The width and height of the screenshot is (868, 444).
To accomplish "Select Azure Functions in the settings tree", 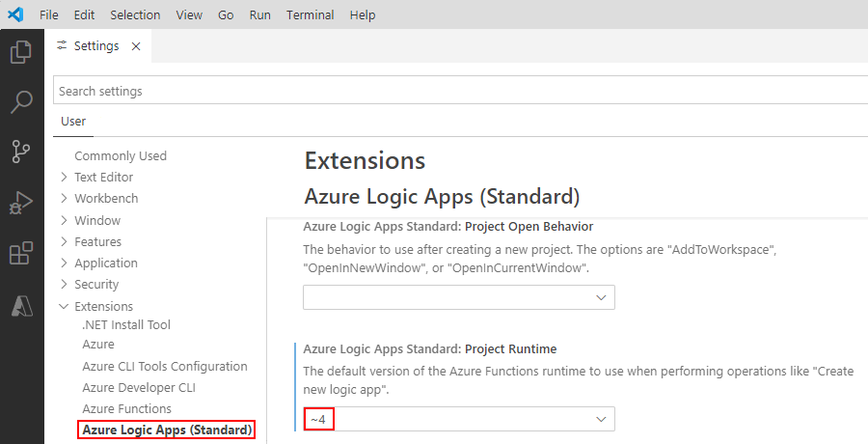I will [126, 408].
